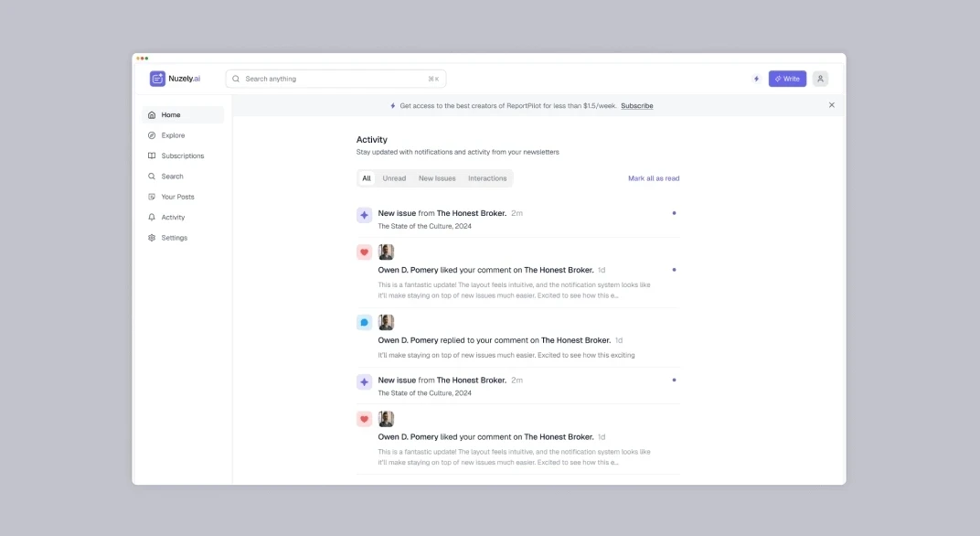Click the Nuzely.ai brand name
Screen dimensions: 980x536
[x=185, y=79]
